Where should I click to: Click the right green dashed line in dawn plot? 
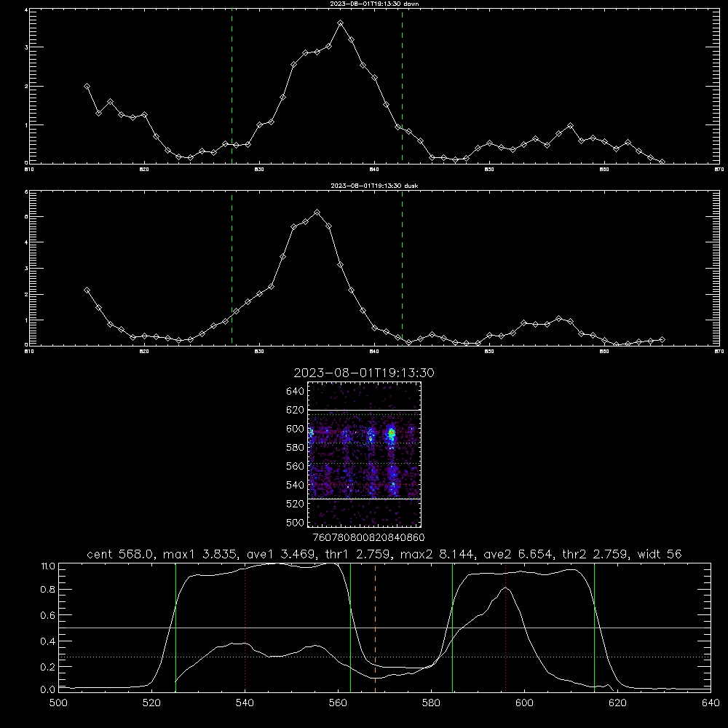tap(402, 87)
